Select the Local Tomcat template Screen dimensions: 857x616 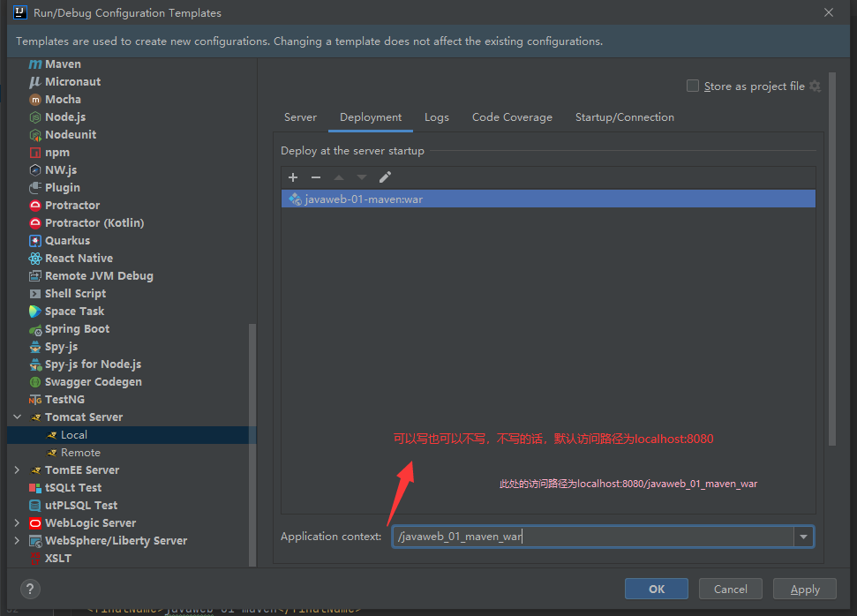pyautogui.click(x=132, y=435)
